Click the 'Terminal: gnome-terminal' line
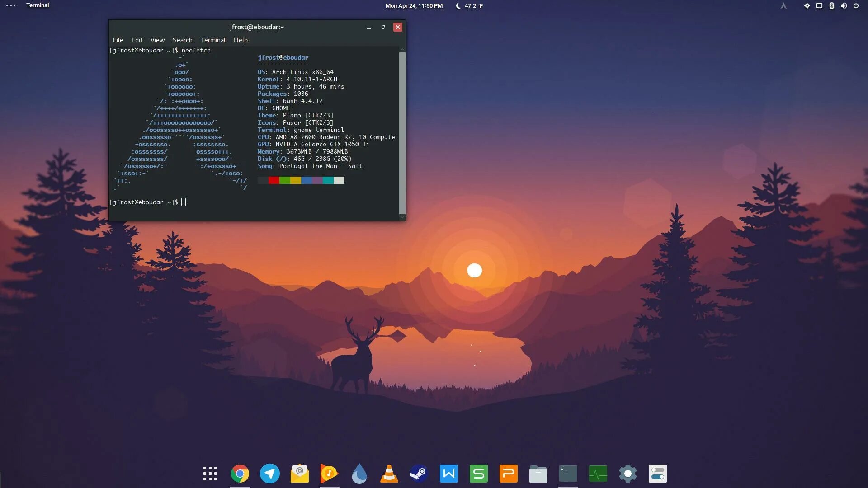 pos(301,130)
